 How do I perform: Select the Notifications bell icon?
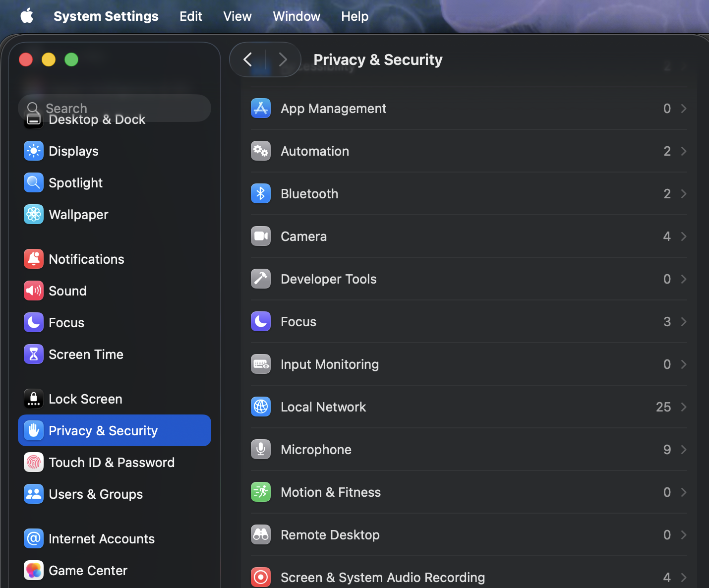point(33,259)
